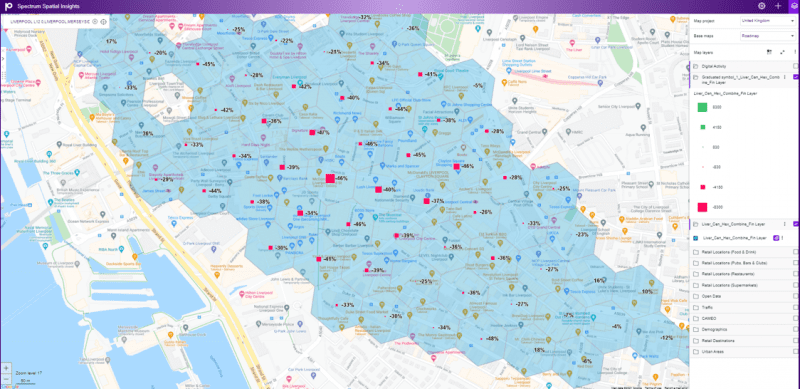Expand Retail Locations (Food & Drink) folder

696,252
